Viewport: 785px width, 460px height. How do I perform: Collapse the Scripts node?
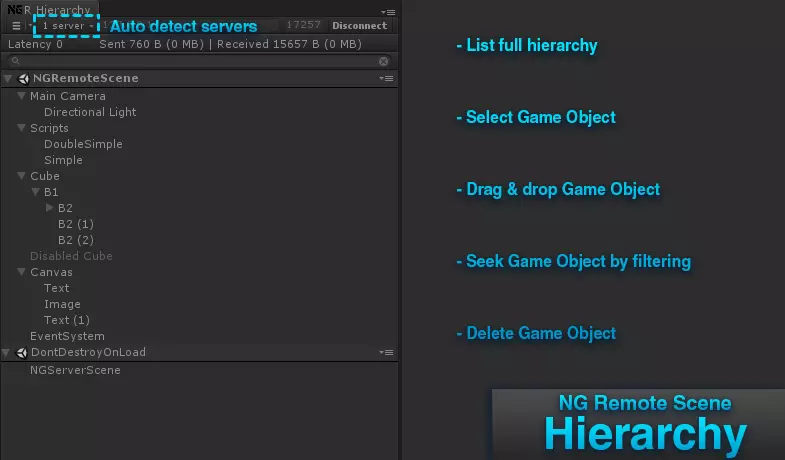pyautogui.click(x=22, y=128)
